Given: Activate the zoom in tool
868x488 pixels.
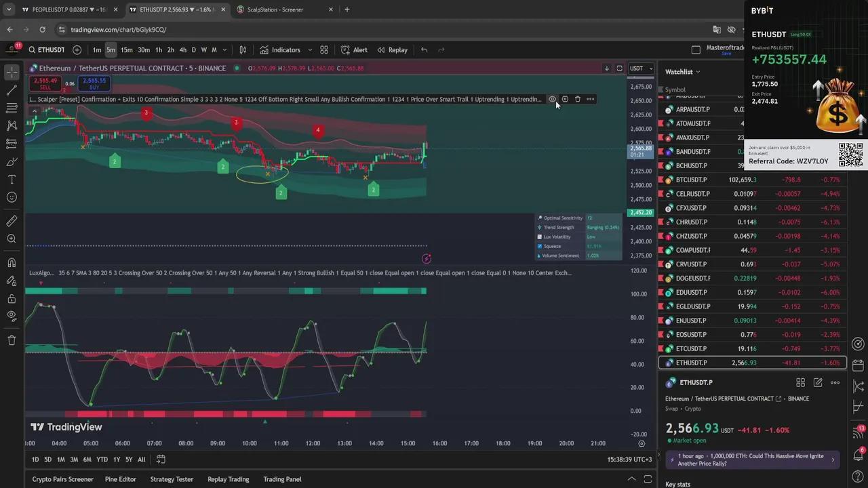Looking at the screenshot, I should tap(12, 239).
